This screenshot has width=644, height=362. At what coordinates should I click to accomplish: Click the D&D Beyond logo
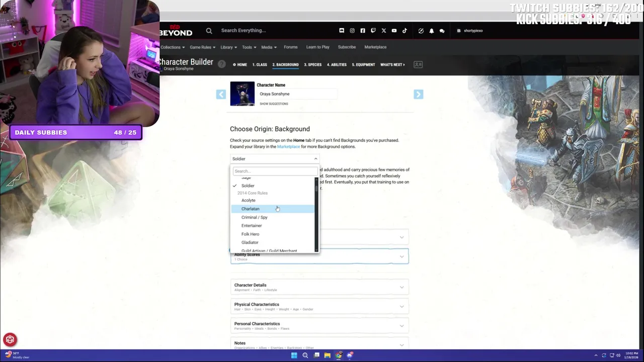coord(176,31)
